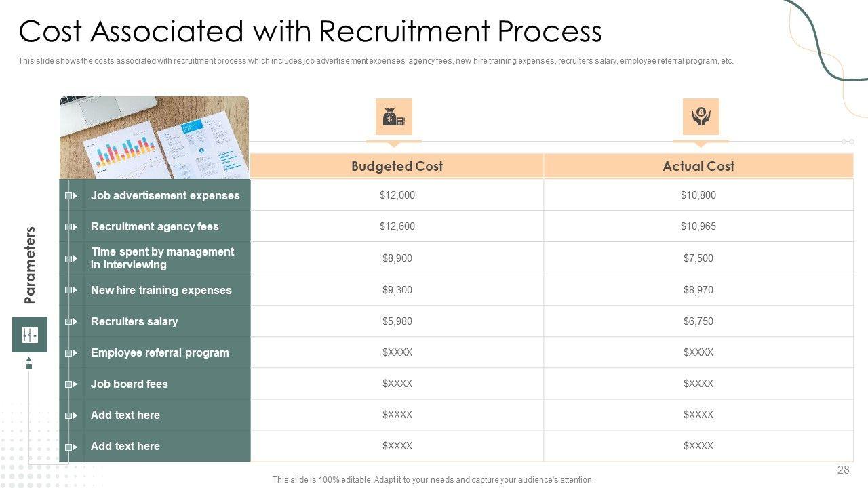Image resolution: width=868 pixels, height=488 pixels.
Task: Select the $6,750 actual cost cell
Action: coord(698,321)
